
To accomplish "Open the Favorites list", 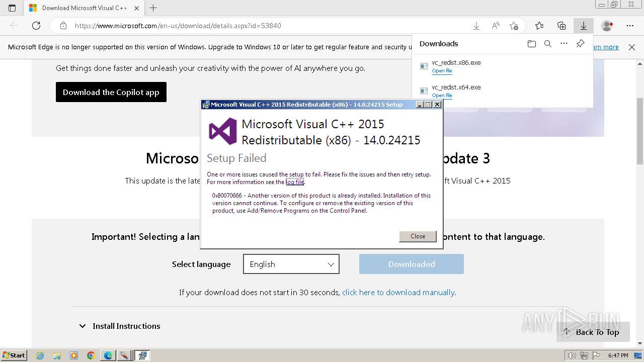I will coord(539,26).
